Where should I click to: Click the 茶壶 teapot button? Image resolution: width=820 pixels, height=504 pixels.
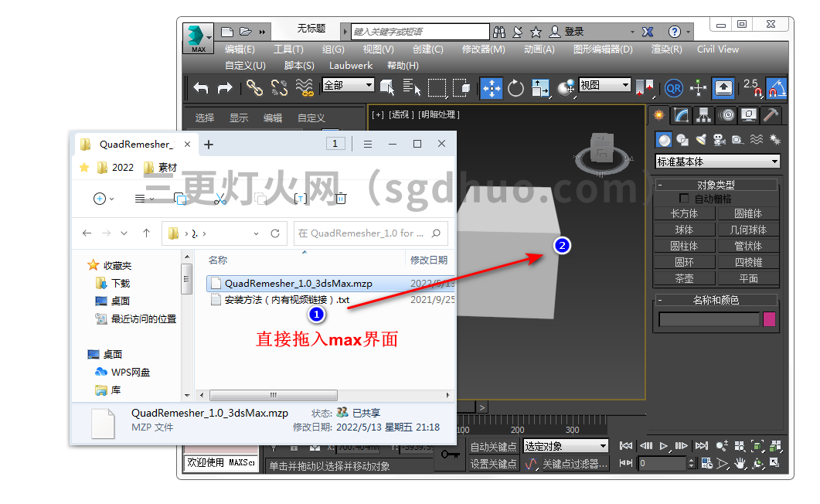[684, 278]
